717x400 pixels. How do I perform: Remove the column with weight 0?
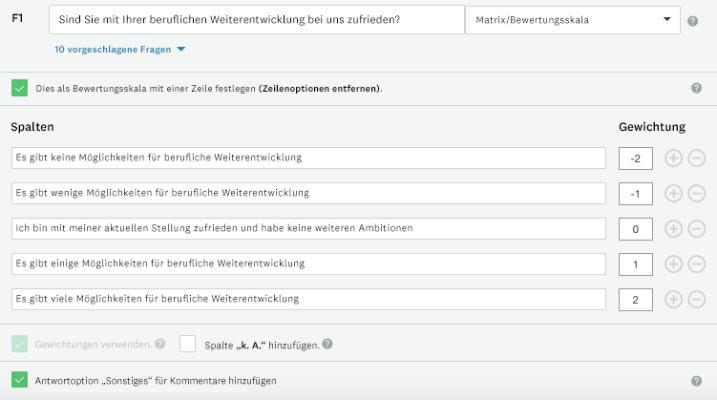696,228
